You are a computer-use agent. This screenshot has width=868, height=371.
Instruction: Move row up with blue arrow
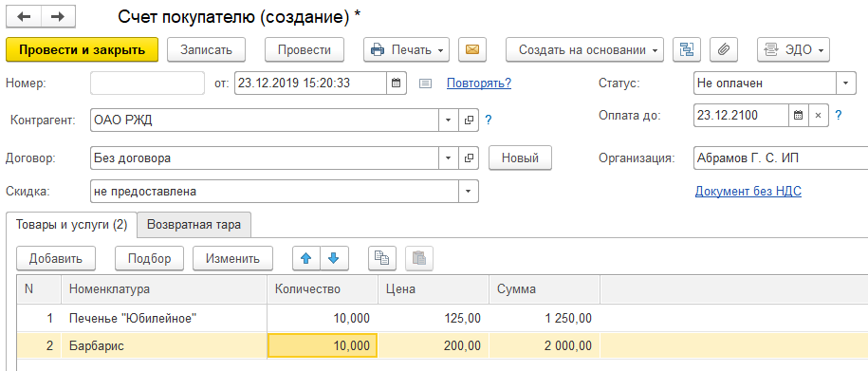[x=306, y=259]
